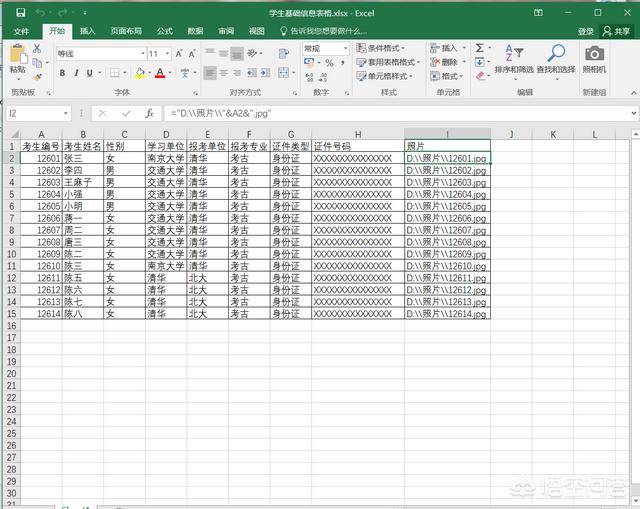640x509 pixels.
Task: Open the font name combo box
Action: [x=101, y=53]
